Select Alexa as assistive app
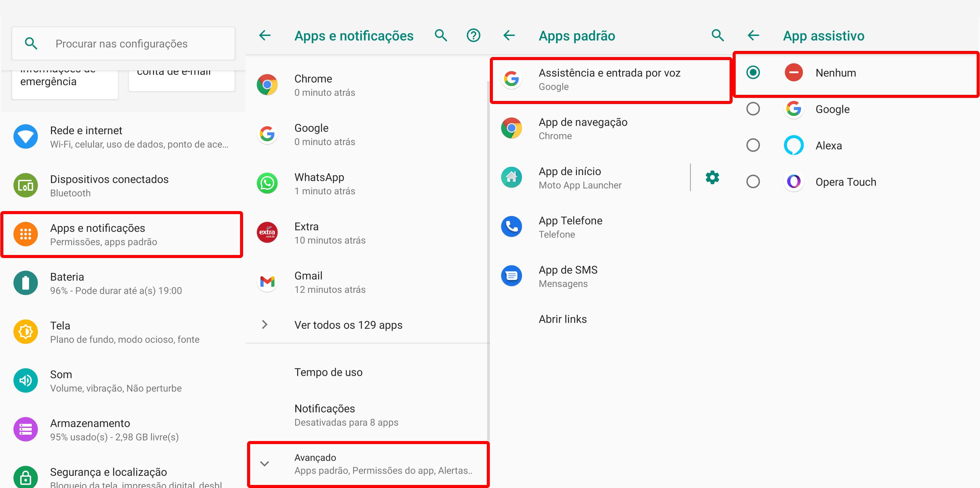Viewport: 980px width, 488px height. coord(754,145)
